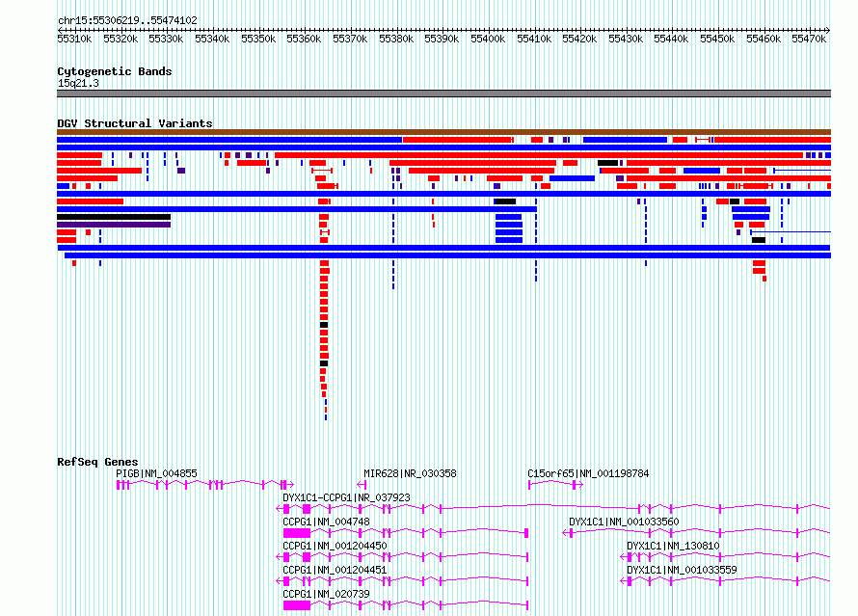Screen dimensions: 858x616
Task: Click the MIR628|NR_030358 gene label
Action: (410, 473)
